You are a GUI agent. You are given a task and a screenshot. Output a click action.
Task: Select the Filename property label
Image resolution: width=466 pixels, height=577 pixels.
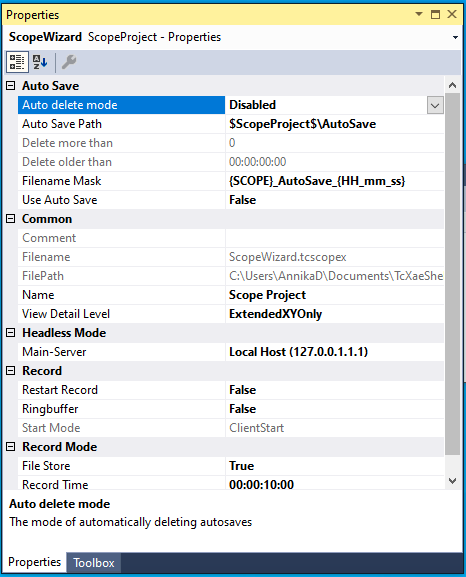46,257
